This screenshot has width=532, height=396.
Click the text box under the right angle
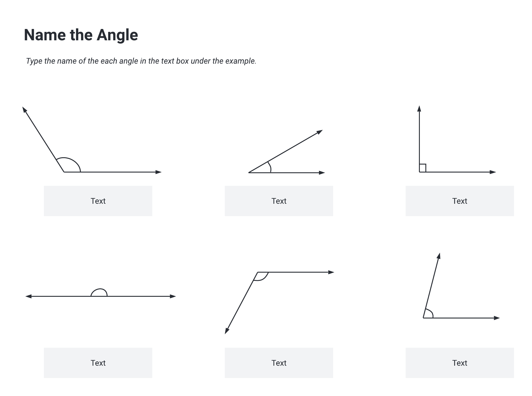point(460,201)
